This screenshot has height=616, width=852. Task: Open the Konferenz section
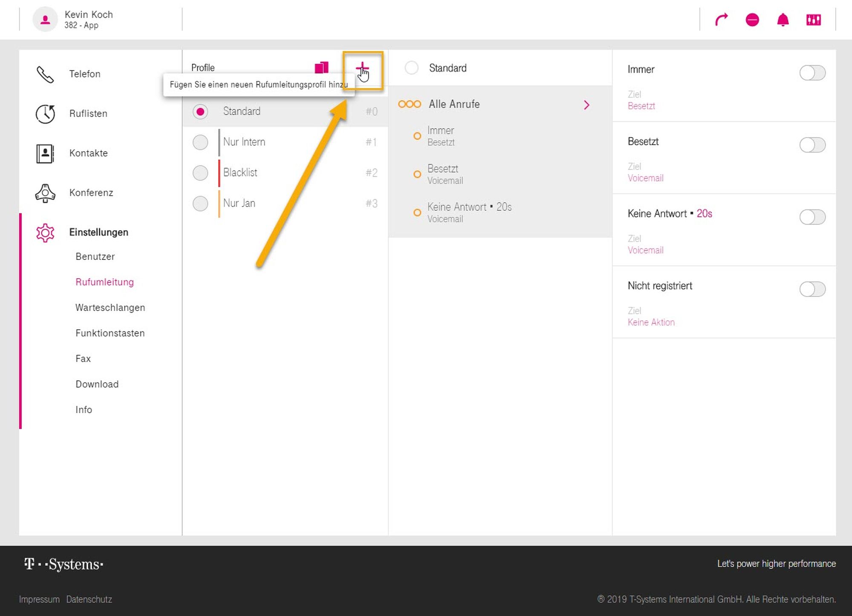click(91, 193)
